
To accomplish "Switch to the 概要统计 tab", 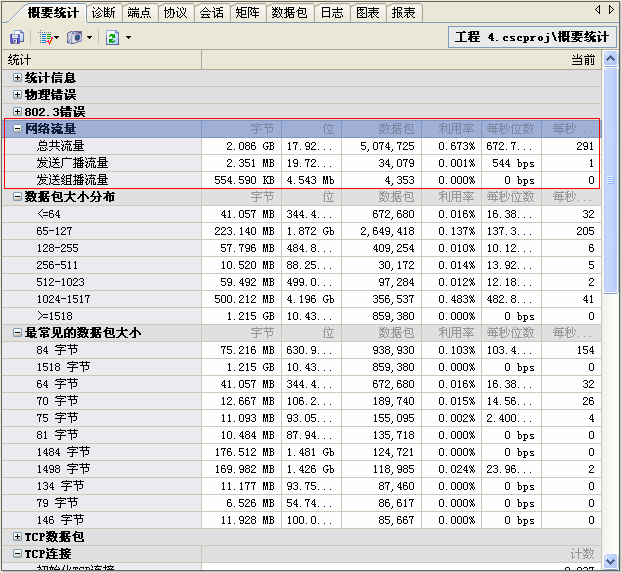I will point(53,13).
